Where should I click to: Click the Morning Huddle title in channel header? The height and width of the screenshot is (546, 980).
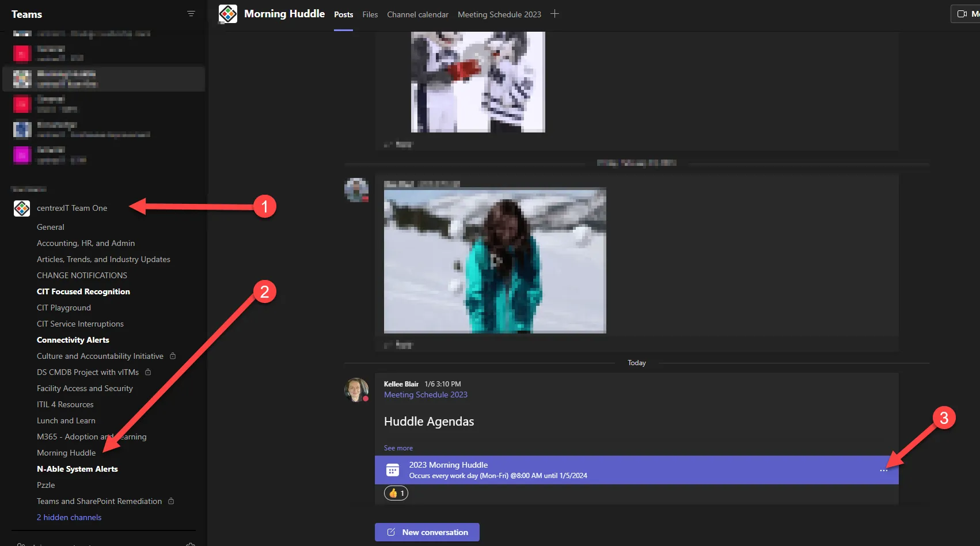284,14
